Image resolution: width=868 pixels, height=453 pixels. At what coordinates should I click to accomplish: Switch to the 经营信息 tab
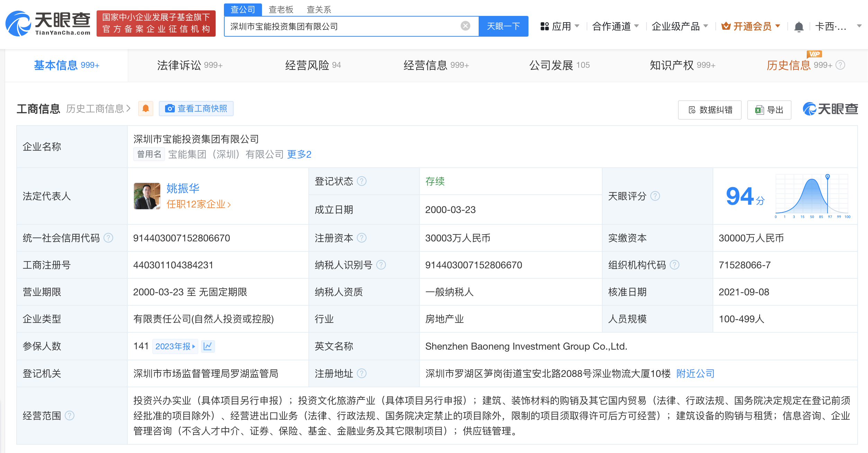436,65
